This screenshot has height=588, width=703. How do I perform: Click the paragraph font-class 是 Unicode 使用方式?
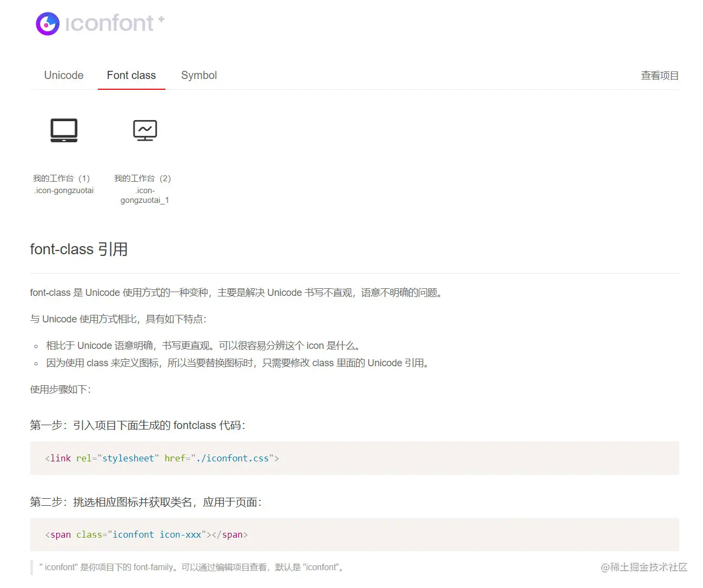pyautogui.click(x=237, y=293)
